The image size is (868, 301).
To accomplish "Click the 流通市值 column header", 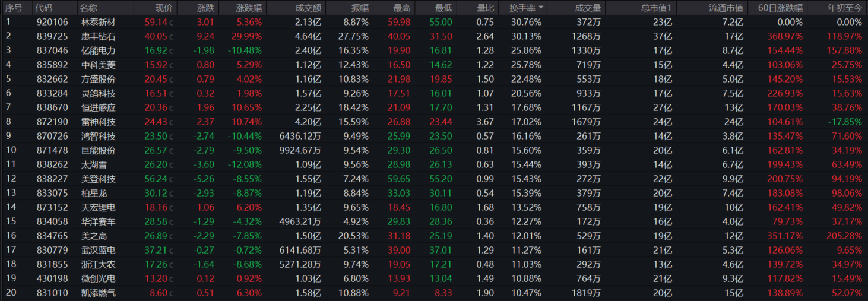I will click(726, 8).
